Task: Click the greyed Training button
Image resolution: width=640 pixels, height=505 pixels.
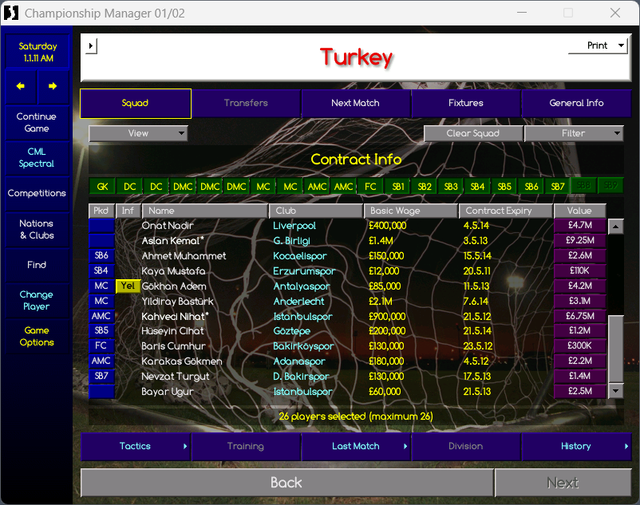Action: 246,446
